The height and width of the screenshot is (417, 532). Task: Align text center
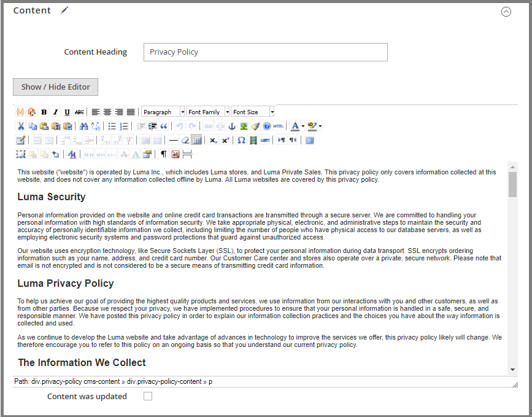[107, 112]
